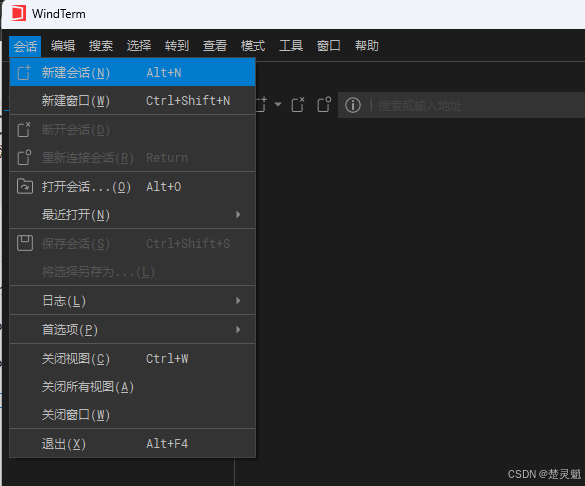This screenshot has height=486, width=585.
Task: Click the new session icon beside 新建会话
Action: tap(24, 72)
